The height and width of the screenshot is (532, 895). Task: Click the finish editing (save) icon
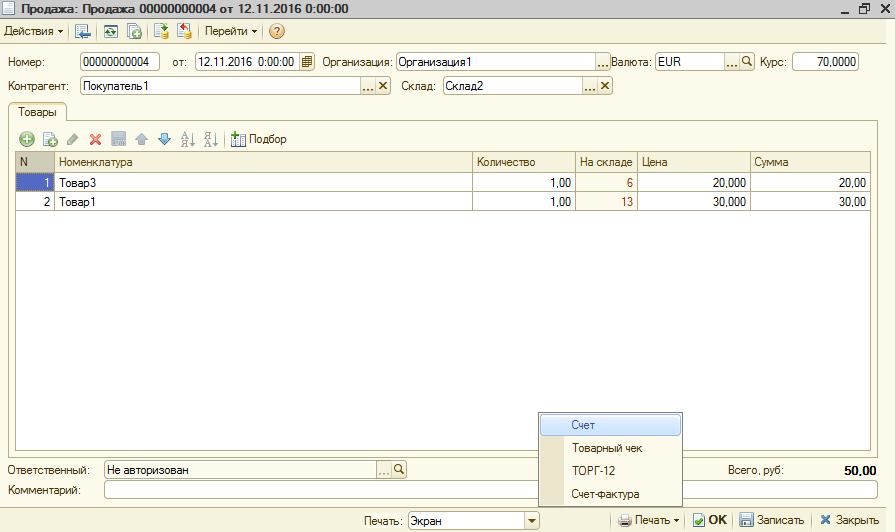click(x=119, y=139)
